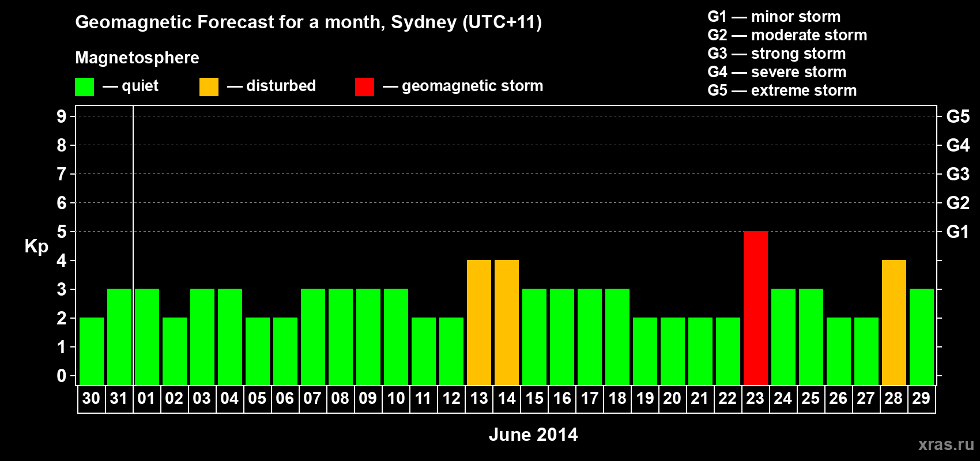Click the date label 01 on axis
The width and height of the screenshot is (980, 461).
click(146, 398)
